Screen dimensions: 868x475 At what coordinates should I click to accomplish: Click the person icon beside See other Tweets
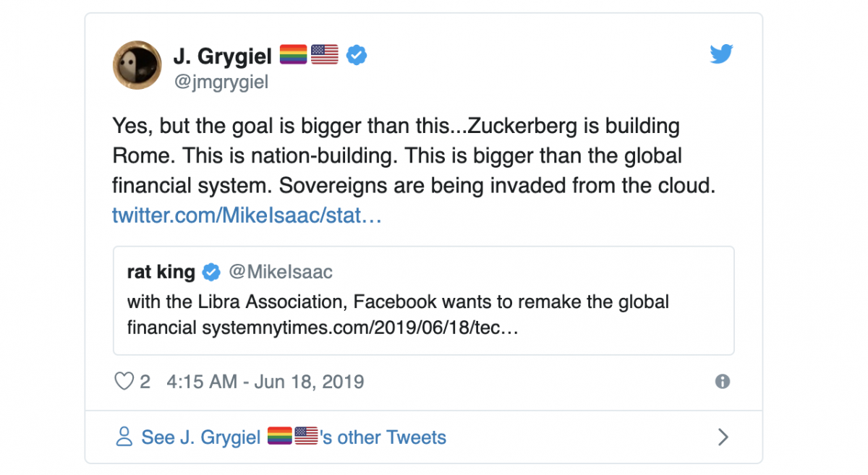124,437
